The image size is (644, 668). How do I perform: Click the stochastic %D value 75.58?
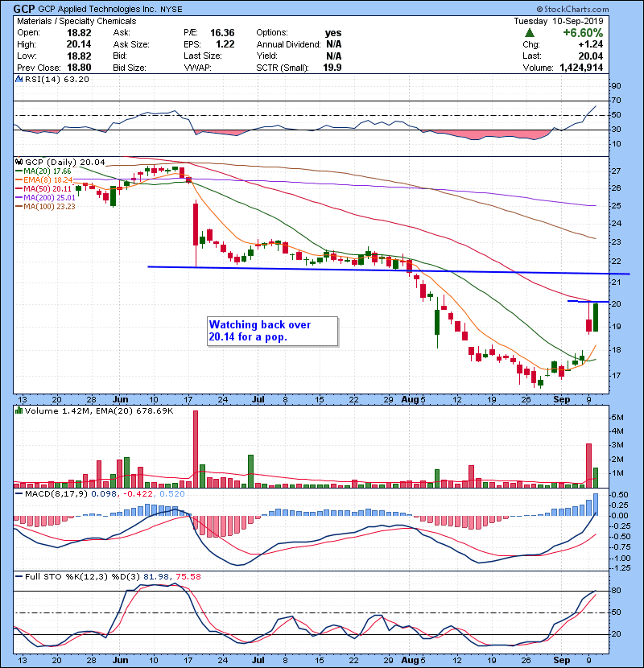pos(188,576)
